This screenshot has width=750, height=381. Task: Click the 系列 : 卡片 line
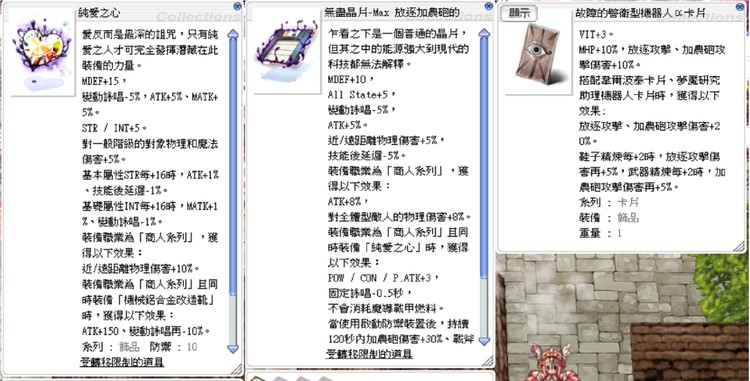[608, 202]
